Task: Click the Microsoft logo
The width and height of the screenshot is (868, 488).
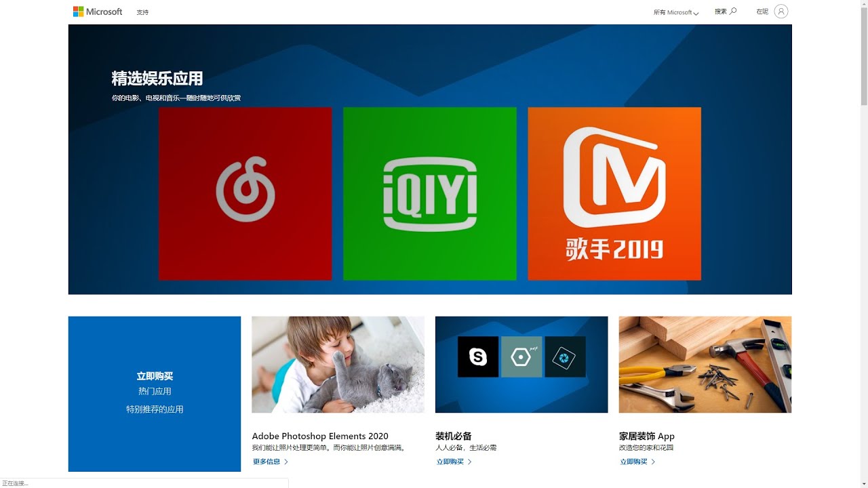Action: 98,12
